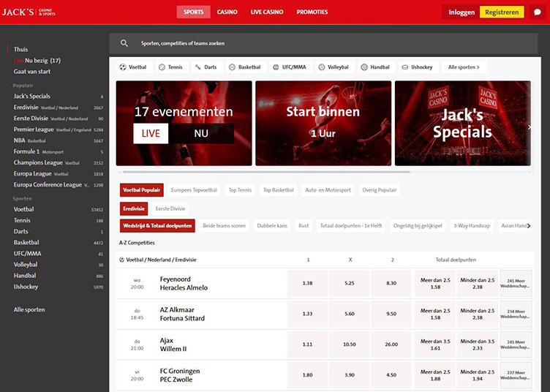Open Jack's Specials in Populair list
The height and width of the screenshot is (392, 550).
[59, 97]
